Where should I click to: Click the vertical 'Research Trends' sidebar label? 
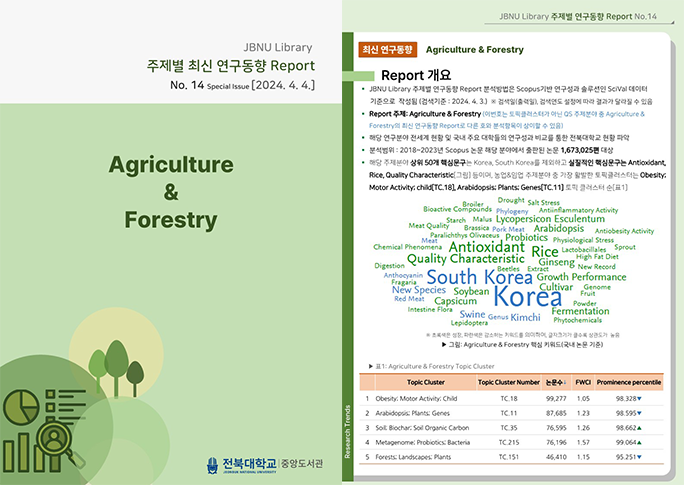coord(347,431)
